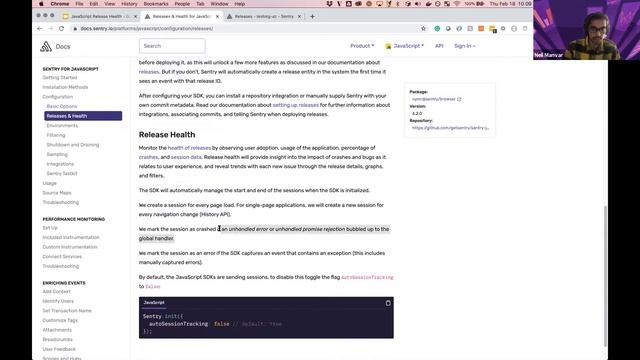
Task: Open Source Maps in sidebar
Action: click(x=57, y=193)
